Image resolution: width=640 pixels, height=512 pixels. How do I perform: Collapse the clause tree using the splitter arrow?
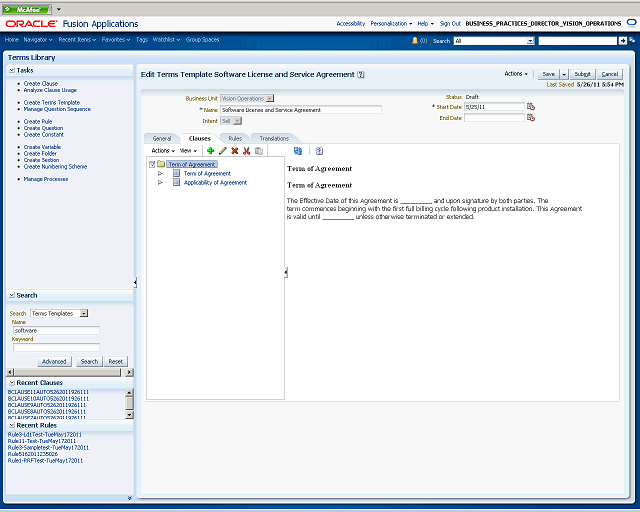tap(286, 272)
